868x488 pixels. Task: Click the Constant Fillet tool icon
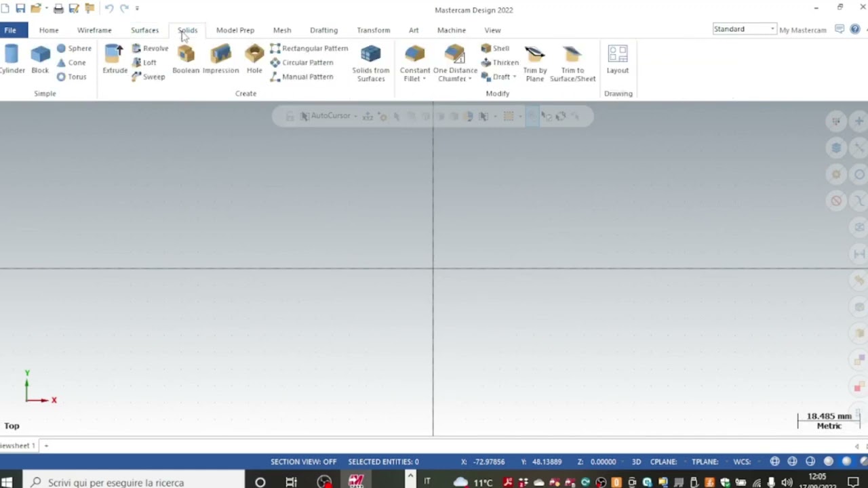tap(415, 54)
